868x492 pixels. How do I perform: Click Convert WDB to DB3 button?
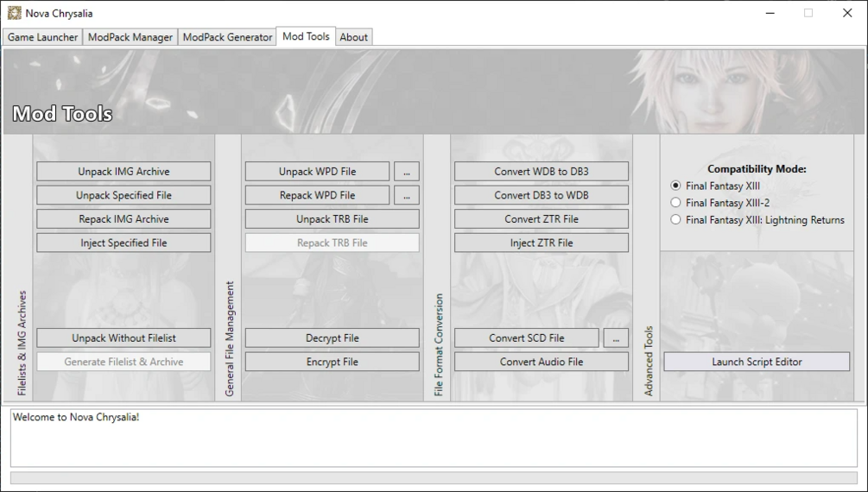click(x=542, y=172)
